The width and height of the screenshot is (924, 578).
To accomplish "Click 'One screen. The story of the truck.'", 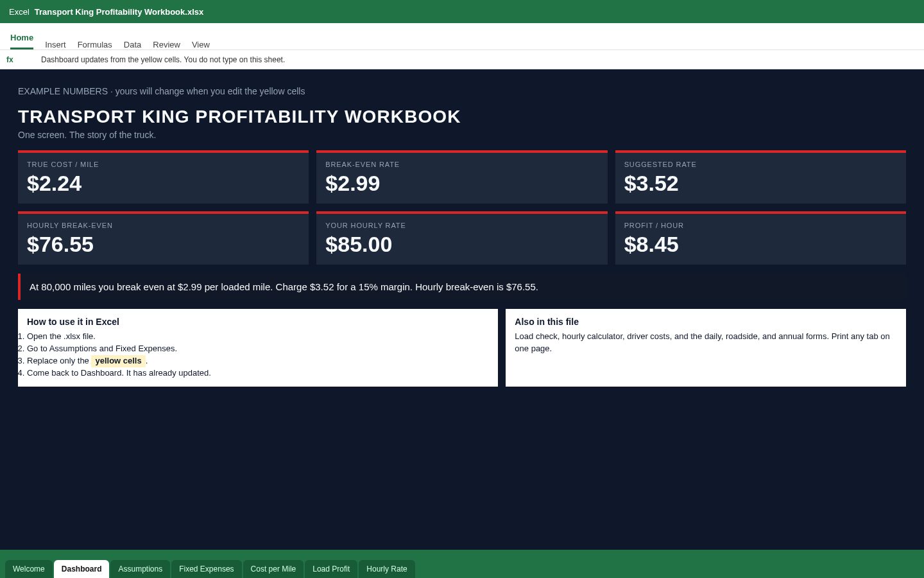I will (87, 135).
